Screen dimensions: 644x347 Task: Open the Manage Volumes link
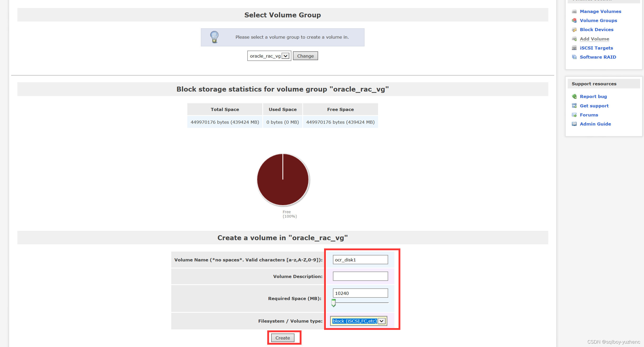click(x=600, y=11)
